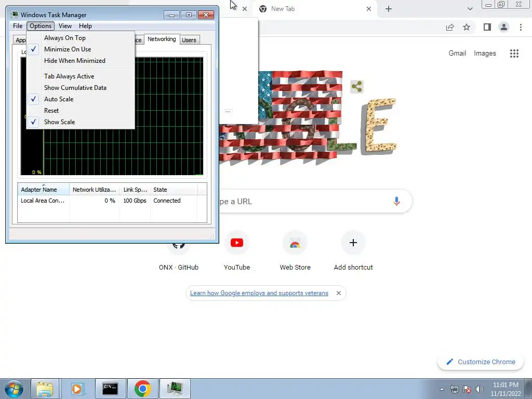Share this page icon in Chrome toolbar
Screen dimensions: 532x399
(x=450, y=27)
